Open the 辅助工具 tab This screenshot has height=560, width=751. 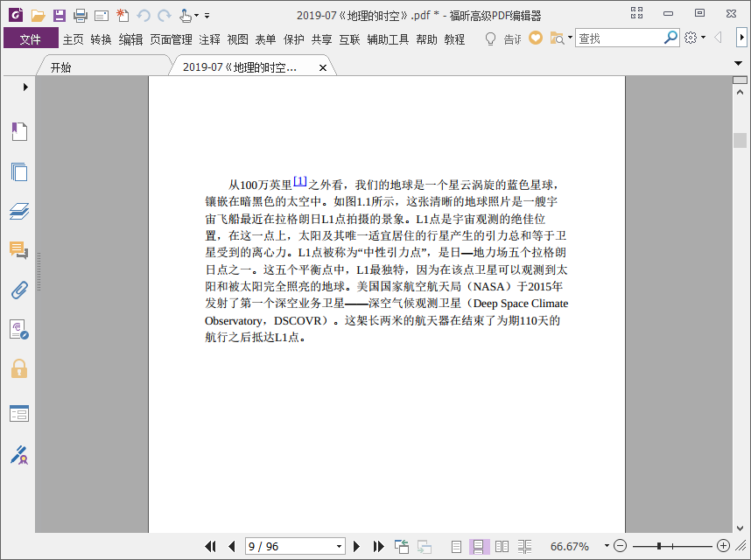coord(388,39)
